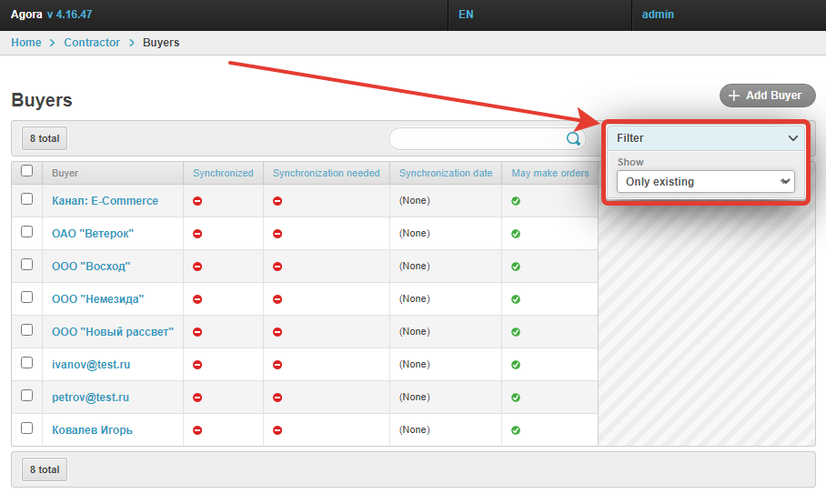The height and width of the screenshot is (504, 826).
Task: Click the Add Buyer button
Action: (767, 96)
